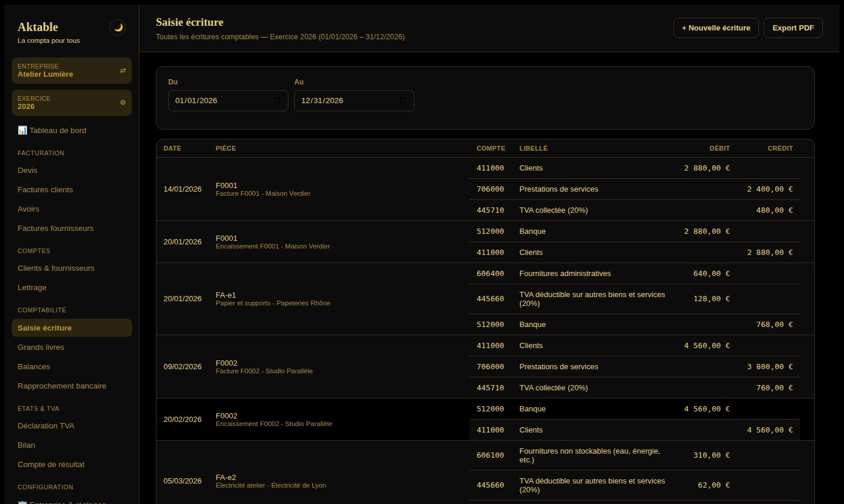844x504 pixels.
Task: Open exercice settings gear icon
Action: pyautogui.click(x=122, y=103)
